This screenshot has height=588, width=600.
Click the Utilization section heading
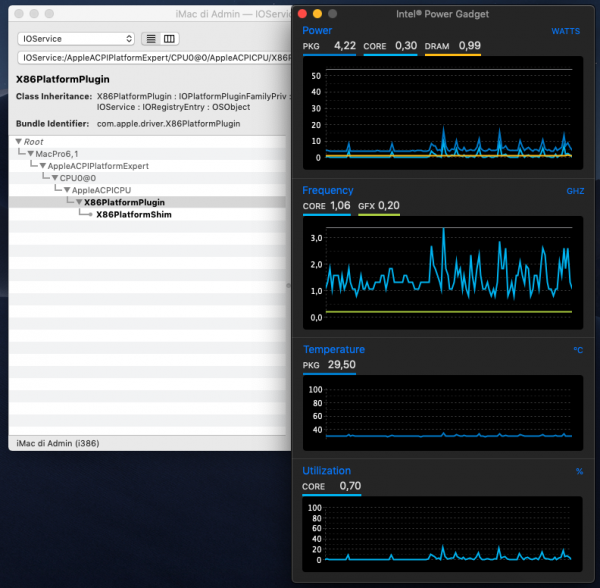pos(326,470)
